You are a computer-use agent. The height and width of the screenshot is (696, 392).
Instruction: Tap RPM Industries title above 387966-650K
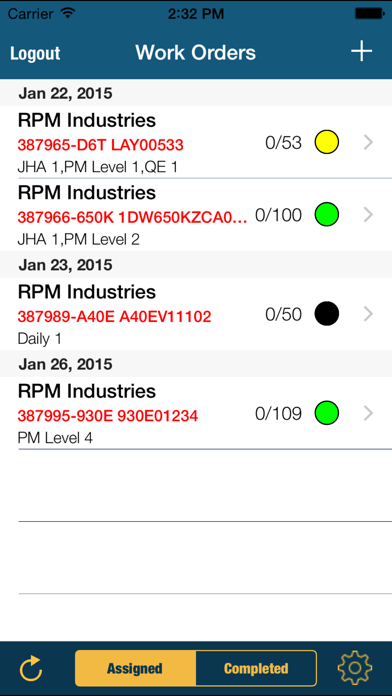pyautogui.click(x=87, y=193)
